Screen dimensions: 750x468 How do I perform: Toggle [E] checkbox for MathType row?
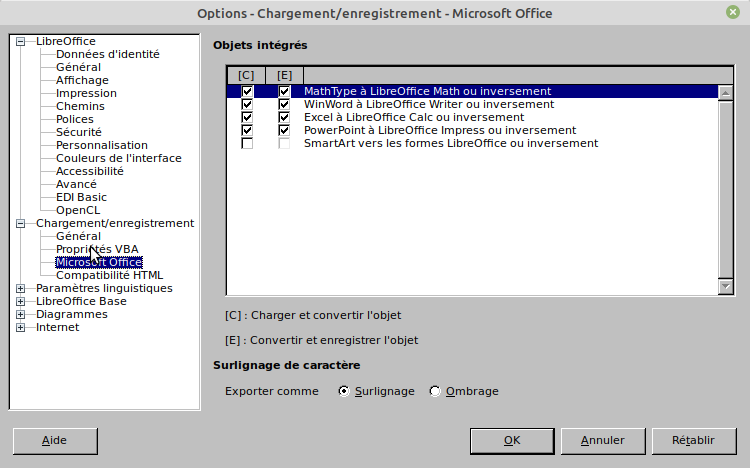click(x=284, y=91)
